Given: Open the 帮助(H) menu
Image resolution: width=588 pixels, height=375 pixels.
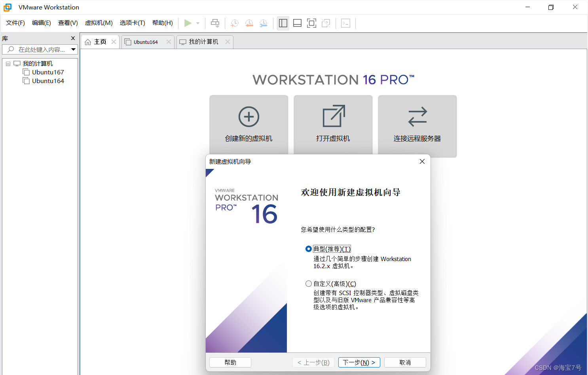Looking at the screenshot, I should pyautogui.click(x=163, y=23).
